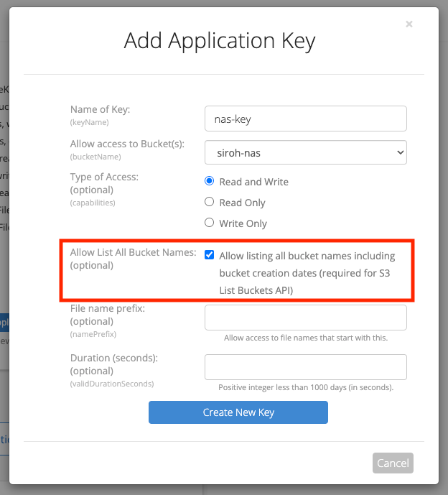Click the "Add Application Key" dialog heading
Viewport: 448px width, 495px height.
[x=220, y=40]
